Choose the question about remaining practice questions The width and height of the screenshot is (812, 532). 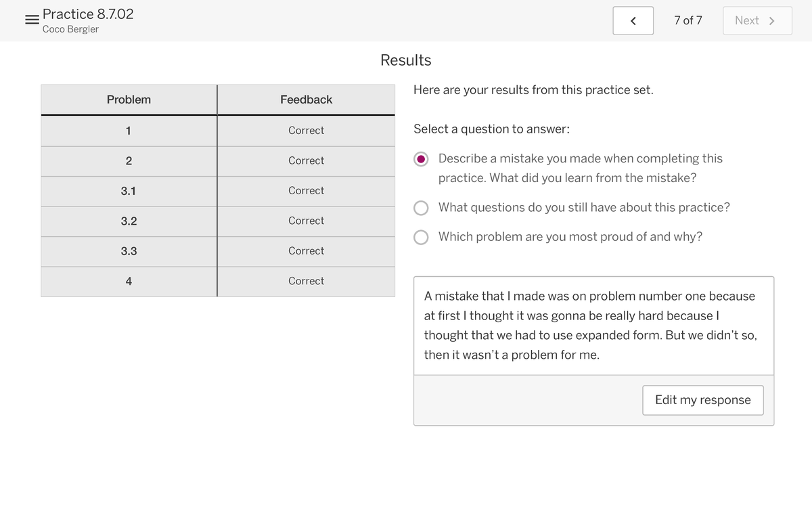(x=421, y=208)
